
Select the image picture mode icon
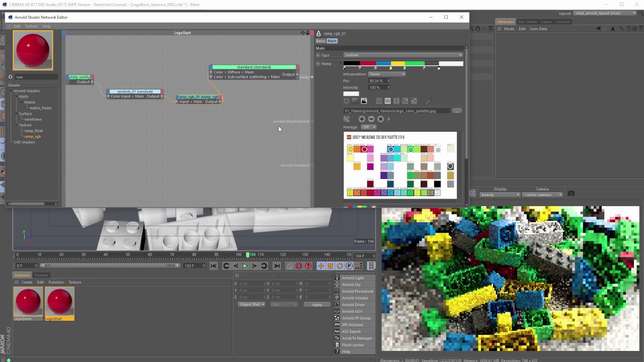click(x=364, y=101)
